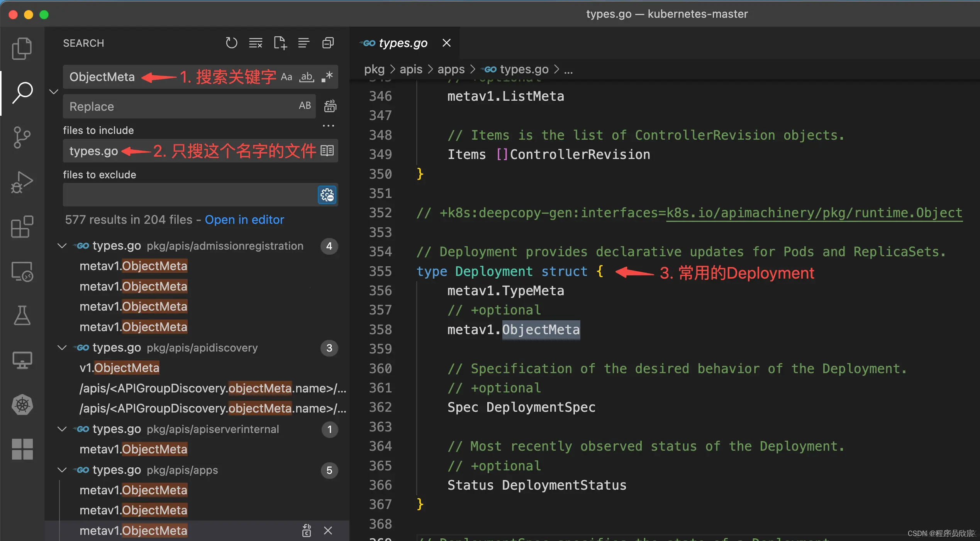
Task: Open the metav1.ObjectMeta result under apiserverinternal
Action: click(133, 450)
